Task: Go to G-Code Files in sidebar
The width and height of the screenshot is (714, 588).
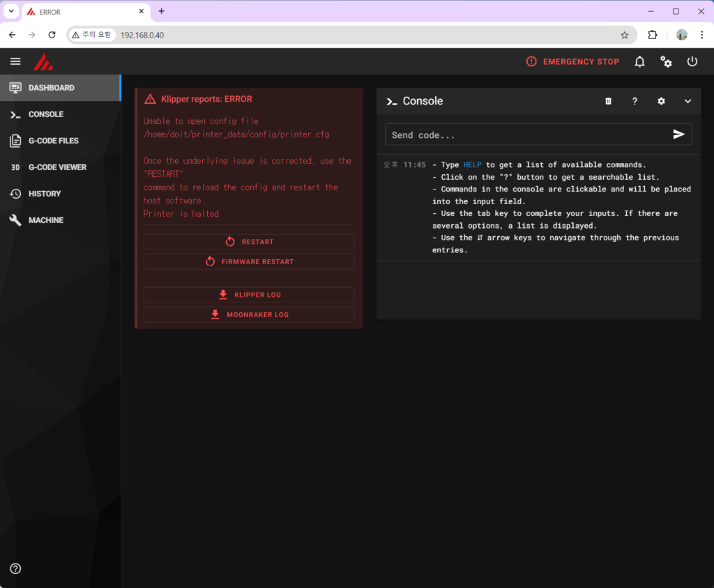Action: coord(53,141)
